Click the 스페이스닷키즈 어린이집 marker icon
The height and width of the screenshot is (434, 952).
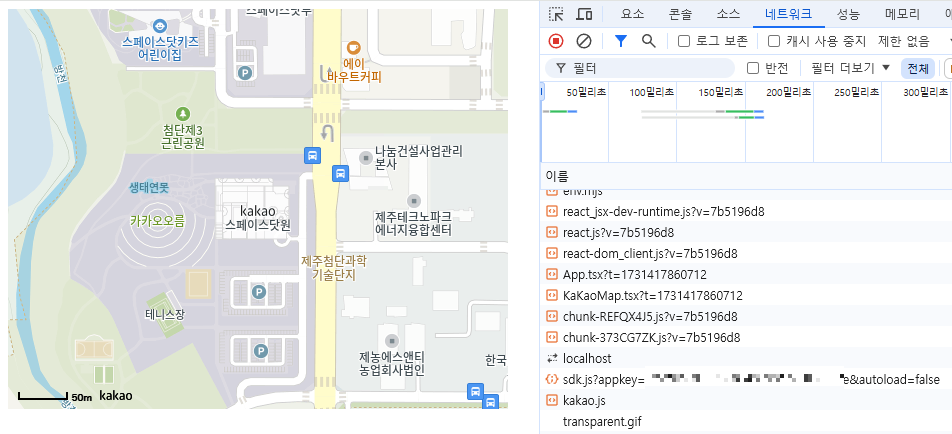(x=160, y=26)
